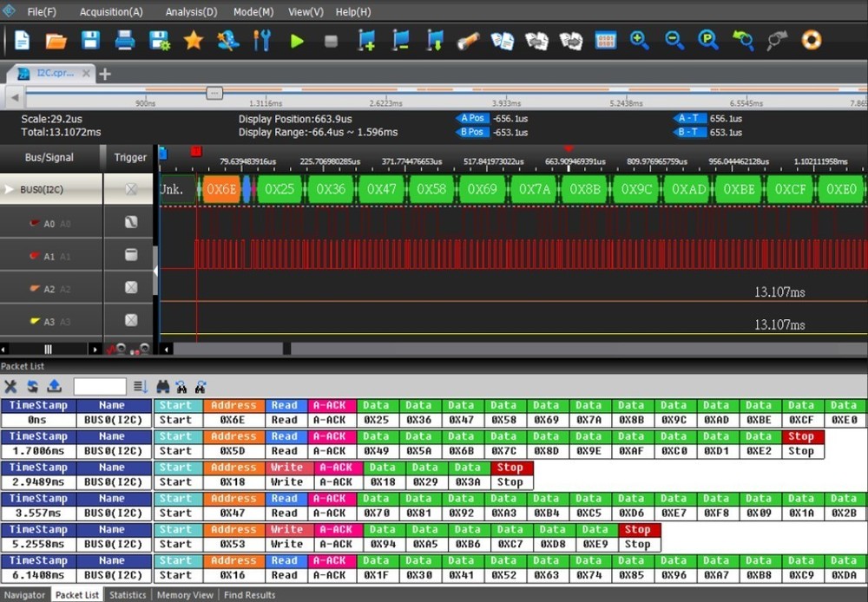Print using the printer icon
Screen dimensions: 868x602
click(124, 41)
